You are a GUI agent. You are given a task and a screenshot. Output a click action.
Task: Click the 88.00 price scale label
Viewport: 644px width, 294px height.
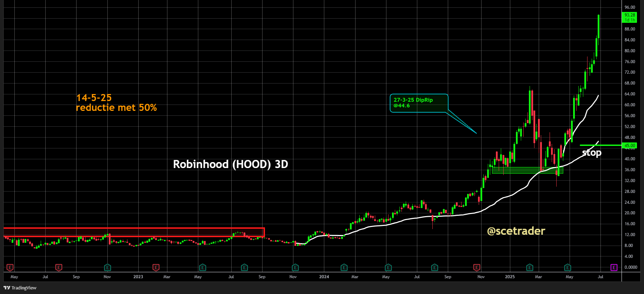click(630, 29)
